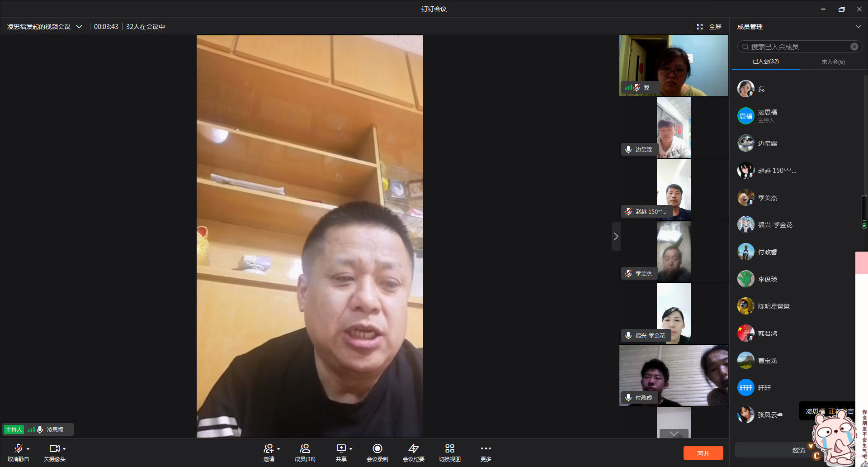Start meeting recording
Screen dimensions: 868x467
[377, 448]
